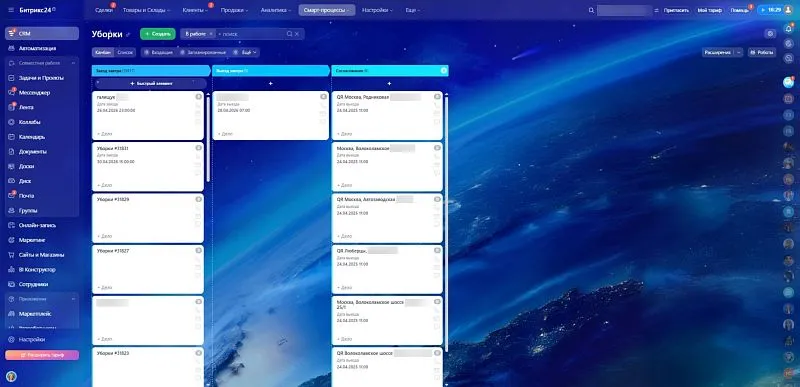
Task: Open Календарь in sidebar
Action: tap(42, 137)
